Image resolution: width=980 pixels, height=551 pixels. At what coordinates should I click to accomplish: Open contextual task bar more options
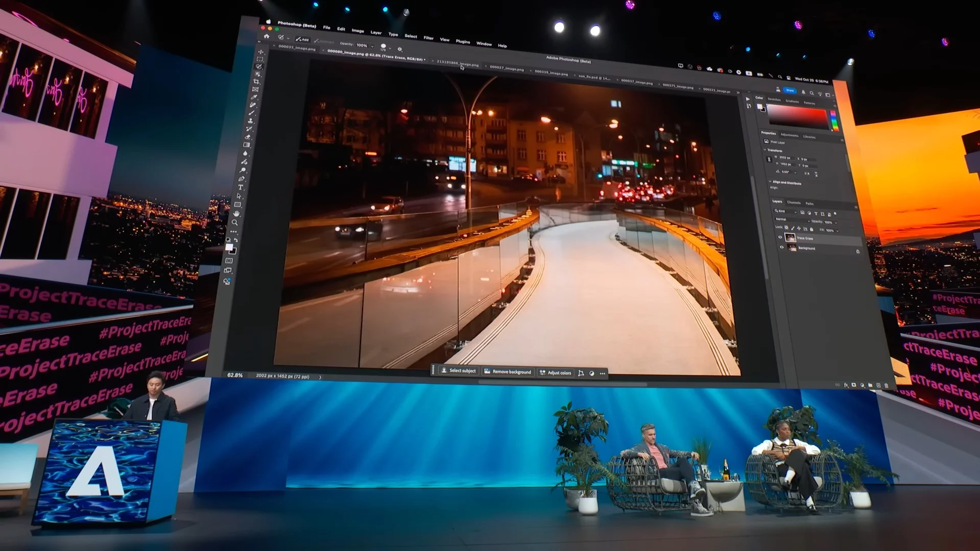tap(603, 374)
